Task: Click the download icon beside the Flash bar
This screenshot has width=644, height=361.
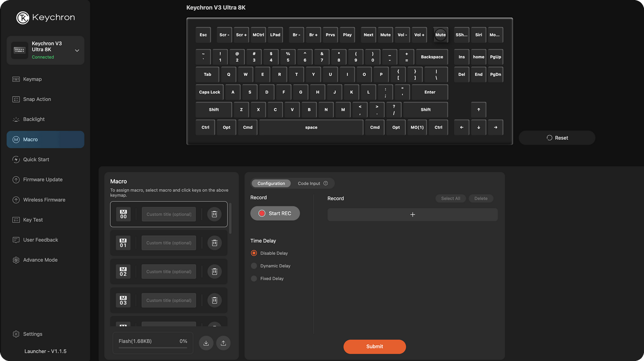Action: pyautogui.click(x=206, y=343)
